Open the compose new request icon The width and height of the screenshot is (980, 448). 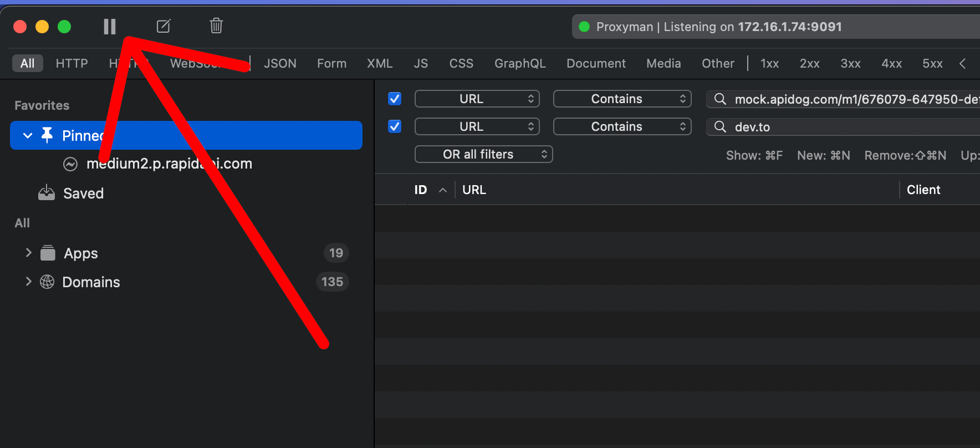tap(164, 26)
